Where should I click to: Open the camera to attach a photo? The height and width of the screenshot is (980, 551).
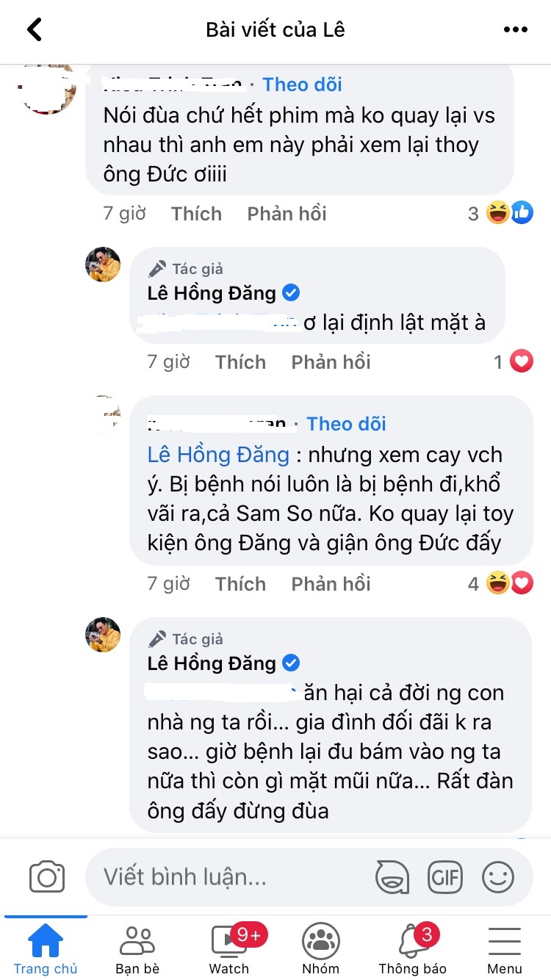(46, 876)
